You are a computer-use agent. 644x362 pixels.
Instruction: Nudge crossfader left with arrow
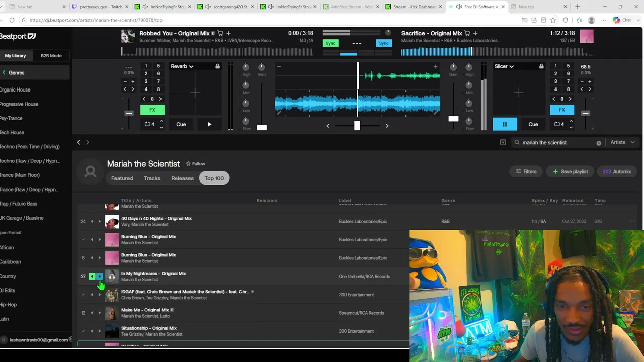click(x=328, y=125)
